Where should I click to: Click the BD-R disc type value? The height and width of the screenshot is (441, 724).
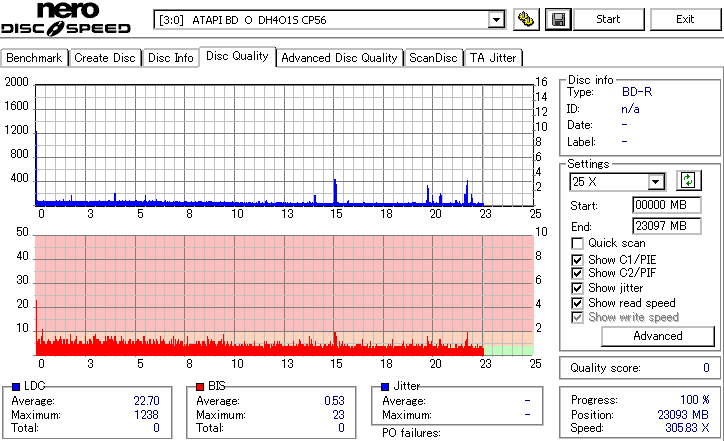[637, 92]
